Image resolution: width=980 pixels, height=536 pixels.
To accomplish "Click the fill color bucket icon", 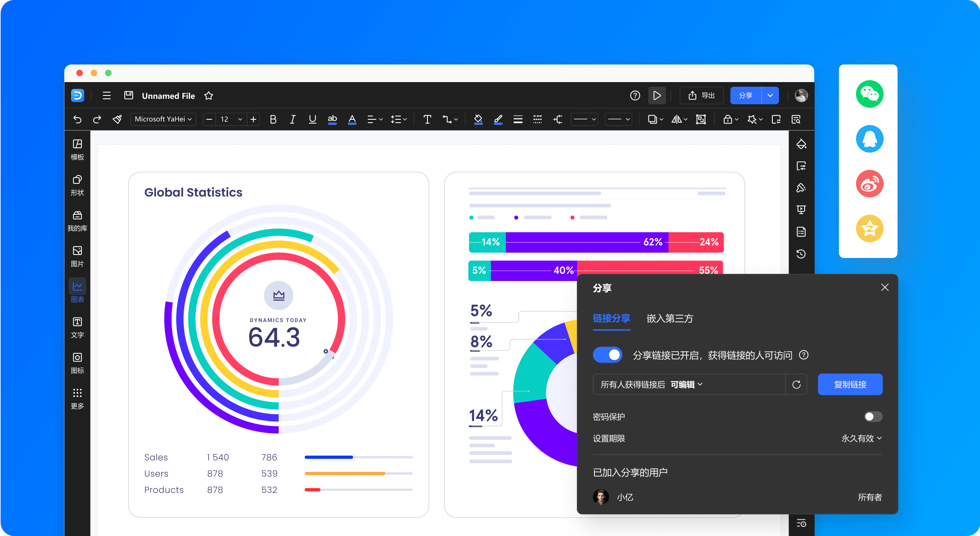I will (x=478, y=119).
